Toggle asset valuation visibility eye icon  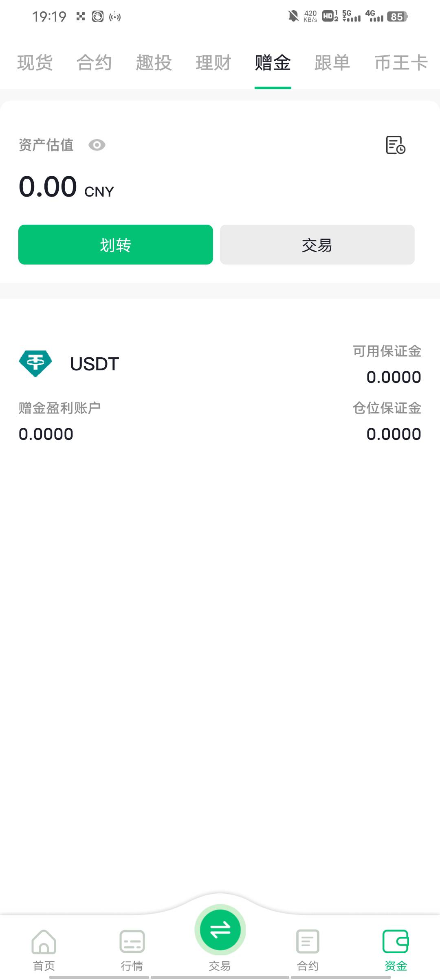[97, 145]
